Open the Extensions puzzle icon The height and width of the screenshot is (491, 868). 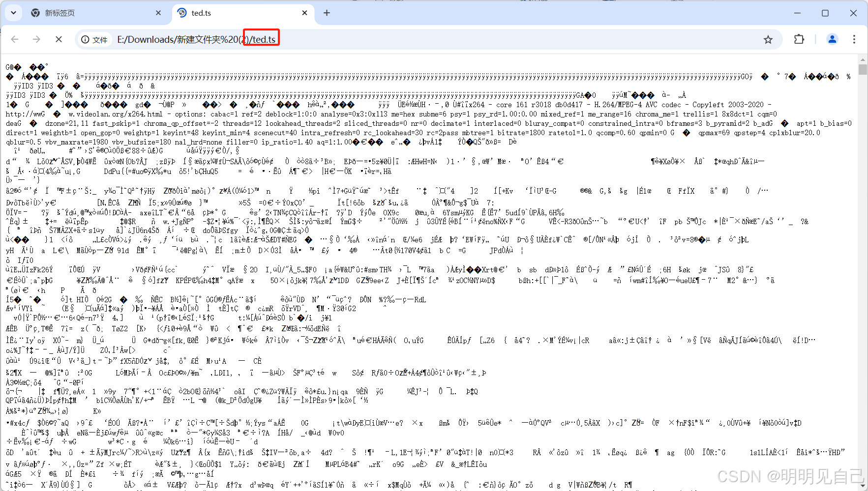coord(799,39)
